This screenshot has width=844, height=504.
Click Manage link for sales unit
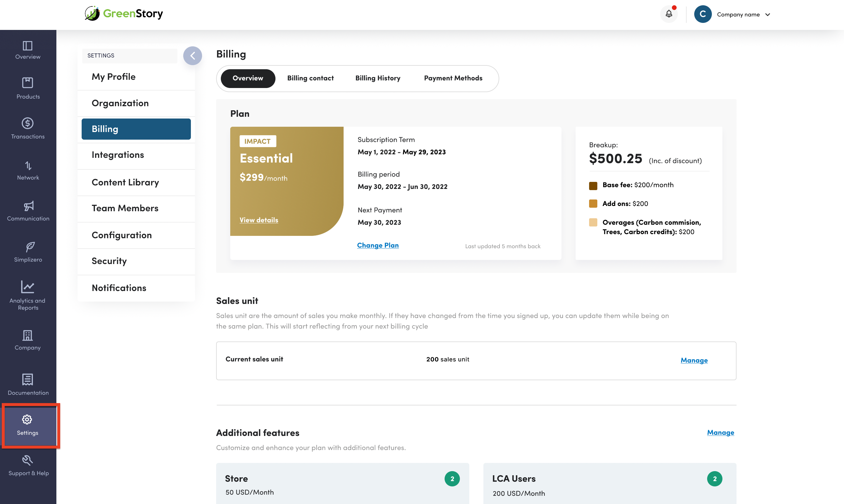(694, 360)
